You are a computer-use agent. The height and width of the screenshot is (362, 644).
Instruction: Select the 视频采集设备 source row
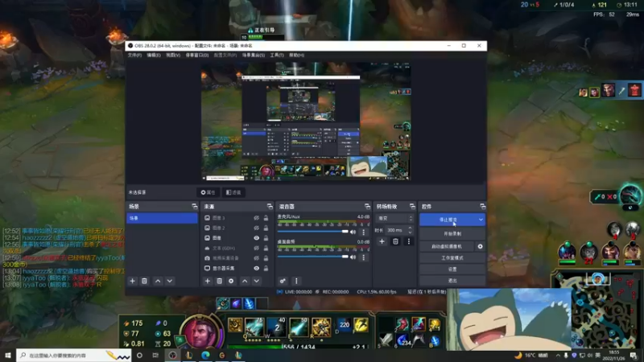click(237, 258)
